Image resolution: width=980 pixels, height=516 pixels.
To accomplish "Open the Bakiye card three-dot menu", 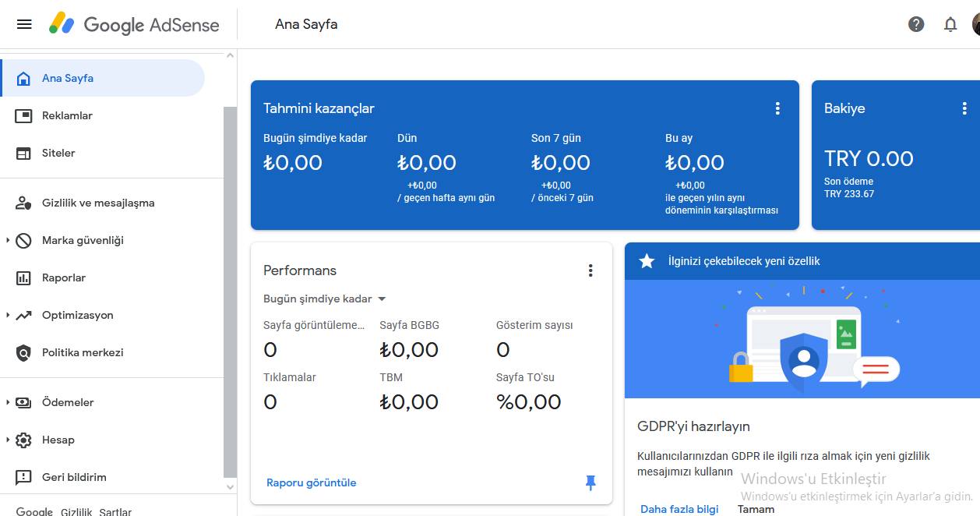I will [x=964, y=108].
